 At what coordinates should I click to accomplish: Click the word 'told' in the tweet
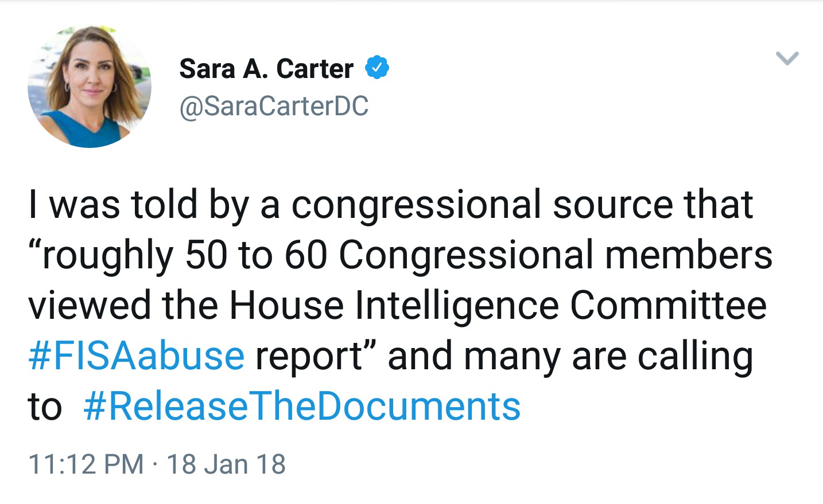pyautogui.click(x=165, y=205)
